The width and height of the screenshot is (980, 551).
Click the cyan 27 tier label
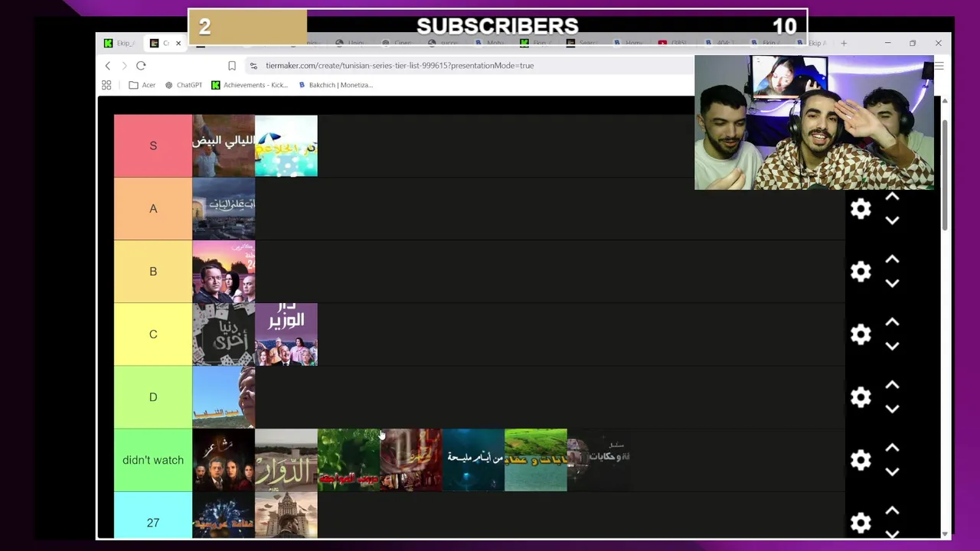[153, 516]
